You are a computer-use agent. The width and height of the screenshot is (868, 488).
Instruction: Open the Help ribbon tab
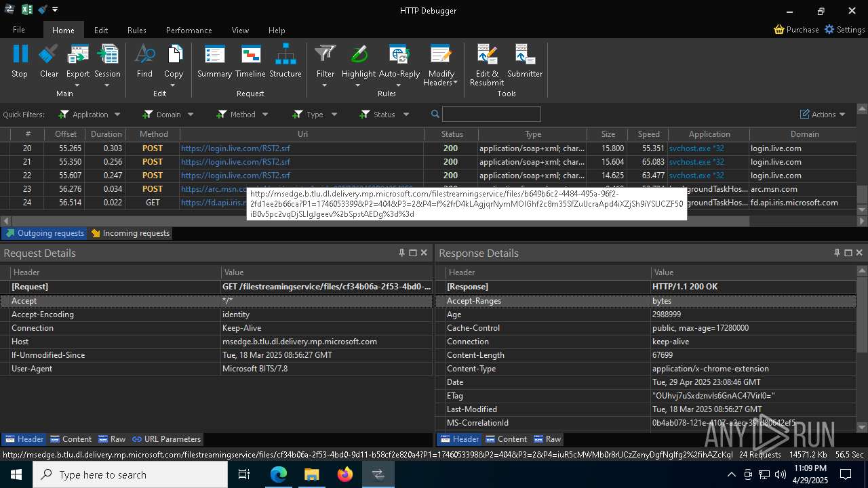(x=277, y=30)
